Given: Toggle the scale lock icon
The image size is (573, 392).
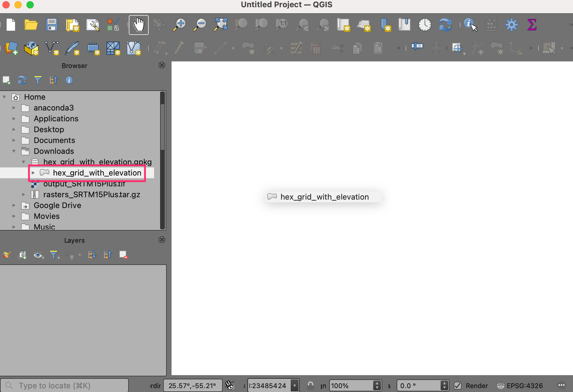Looking at the screenshot, I should [x=310, y=385].
